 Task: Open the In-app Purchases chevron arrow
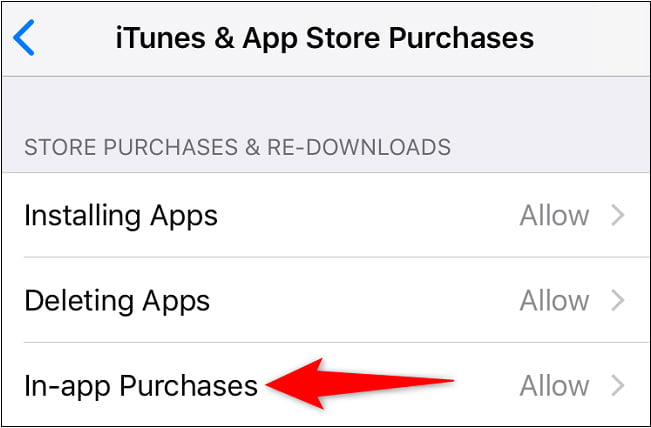coord(618,386)
